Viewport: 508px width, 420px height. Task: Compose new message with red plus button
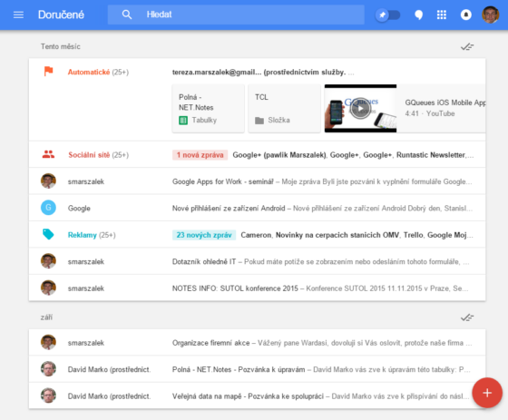(487, 393)
